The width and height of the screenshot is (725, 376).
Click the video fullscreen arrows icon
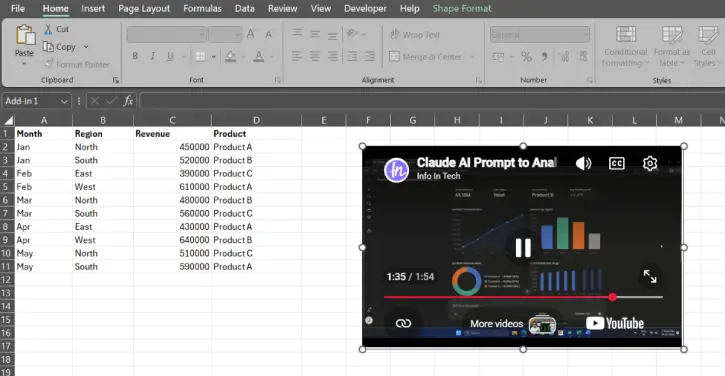650,276
